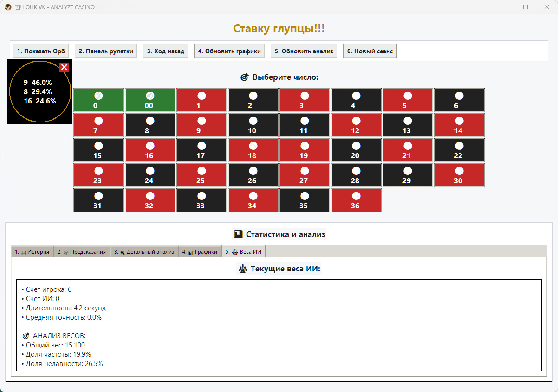Pick red number 34
Screen dimensions: 558x392
253,200
